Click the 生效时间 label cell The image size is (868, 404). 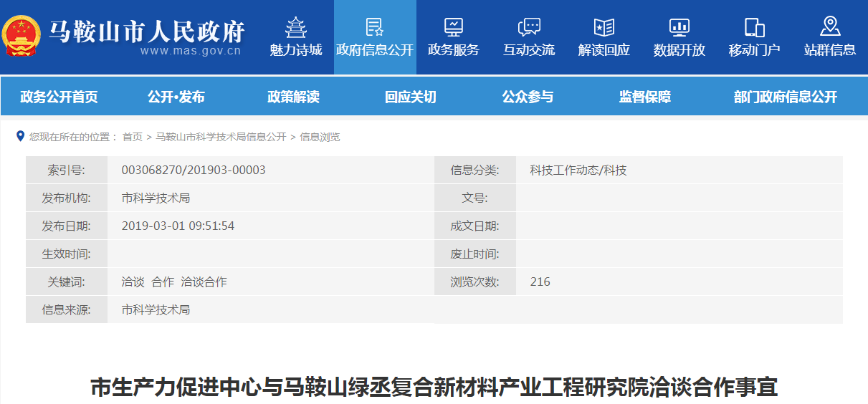(x=67, y=254)
